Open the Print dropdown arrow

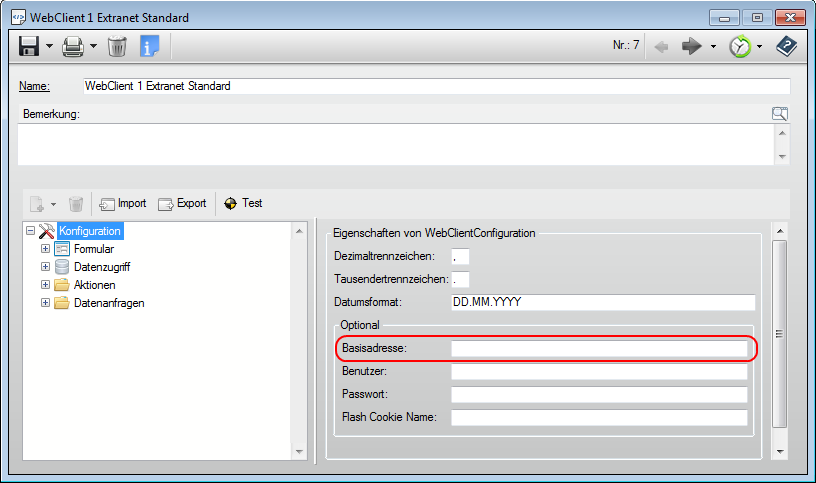pyautogui.click(x=94, y=47)
